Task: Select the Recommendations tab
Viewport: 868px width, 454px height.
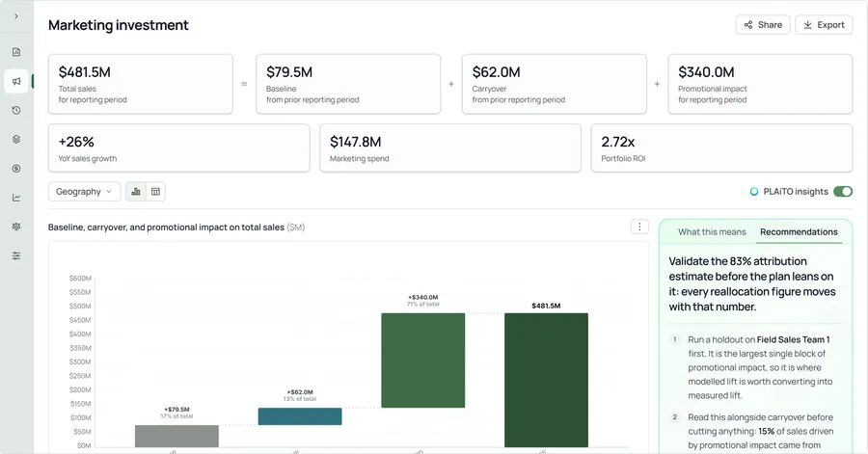Action: [x=799, y=231]
